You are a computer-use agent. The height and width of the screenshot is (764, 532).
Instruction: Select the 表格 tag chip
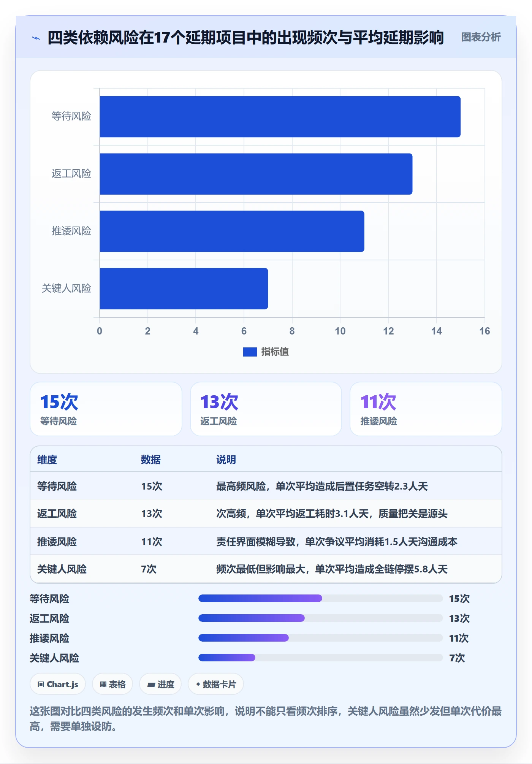pyautogui.click(x=112, y=684)
